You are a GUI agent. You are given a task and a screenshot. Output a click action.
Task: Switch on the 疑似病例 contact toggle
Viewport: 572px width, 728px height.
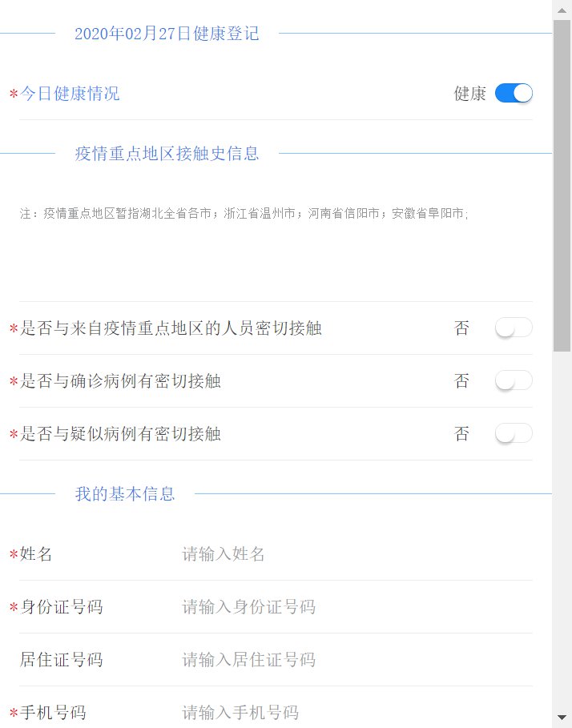(514, 434)
